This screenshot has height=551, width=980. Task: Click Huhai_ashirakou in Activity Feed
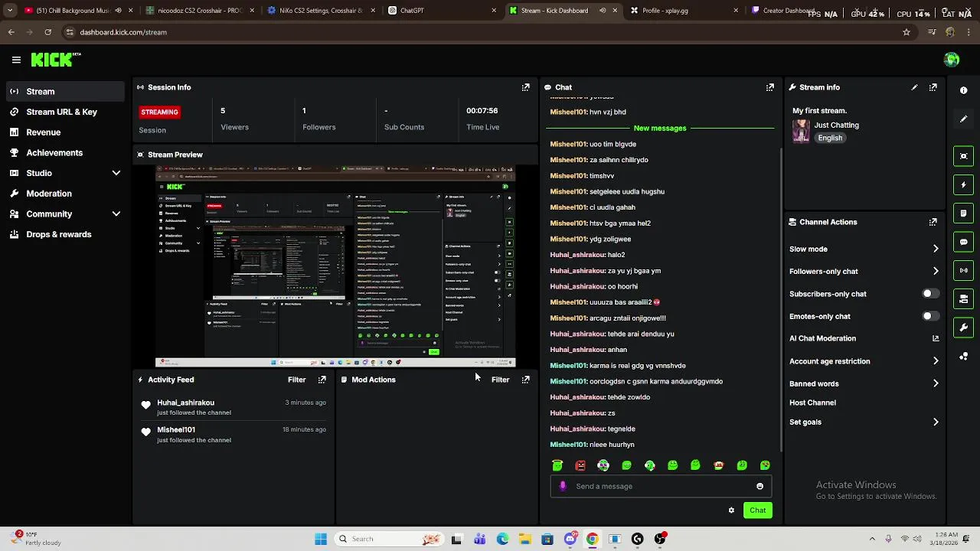tap(185, 403)
